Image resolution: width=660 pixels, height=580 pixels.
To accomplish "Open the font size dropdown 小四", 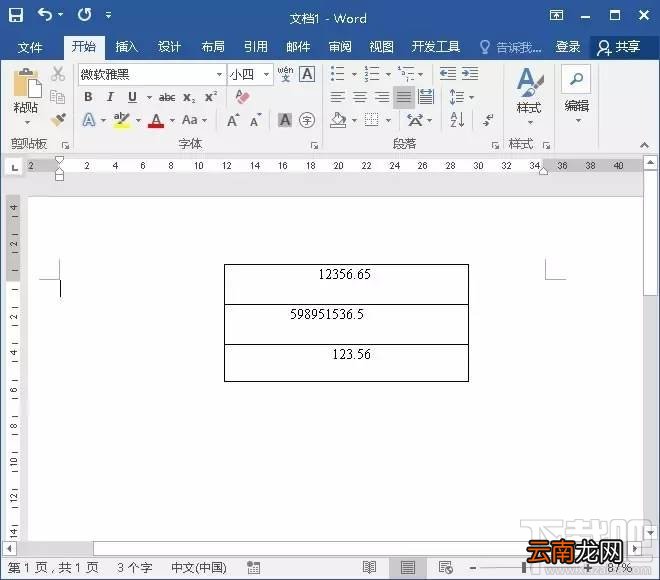I will click(266, 74).
